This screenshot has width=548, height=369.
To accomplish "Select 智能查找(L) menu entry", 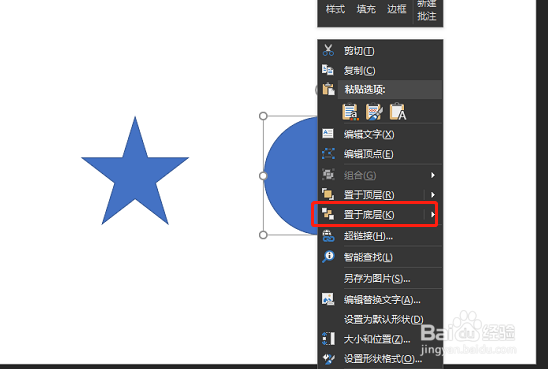I will tap(380, 257).
